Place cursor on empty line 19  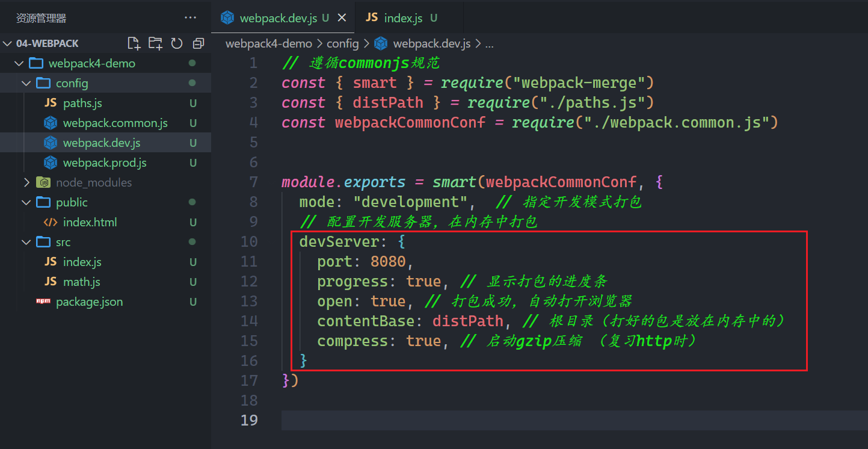tap(574, 420)
